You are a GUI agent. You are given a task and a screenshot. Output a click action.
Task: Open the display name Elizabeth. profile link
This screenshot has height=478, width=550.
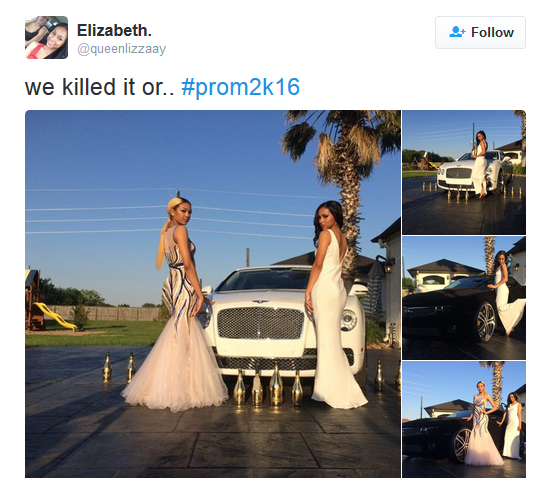[114, 30]
